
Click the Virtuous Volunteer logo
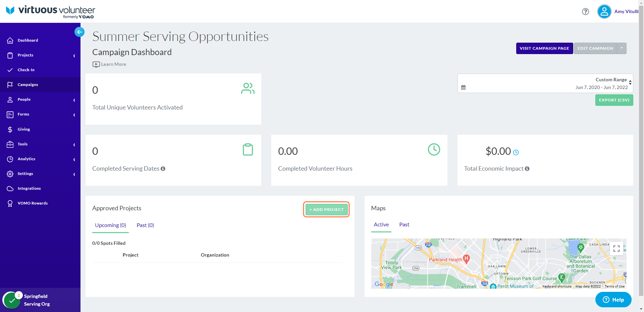point(50,11)
